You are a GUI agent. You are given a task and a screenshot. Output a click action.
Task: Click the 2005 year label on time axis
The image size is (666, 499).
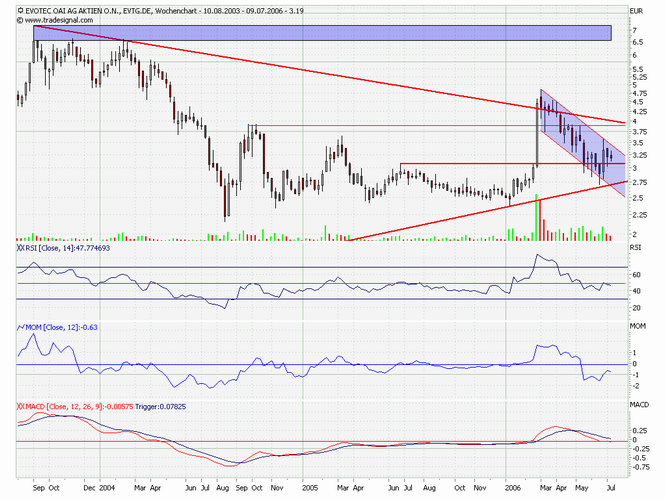(x=310, y=488)
